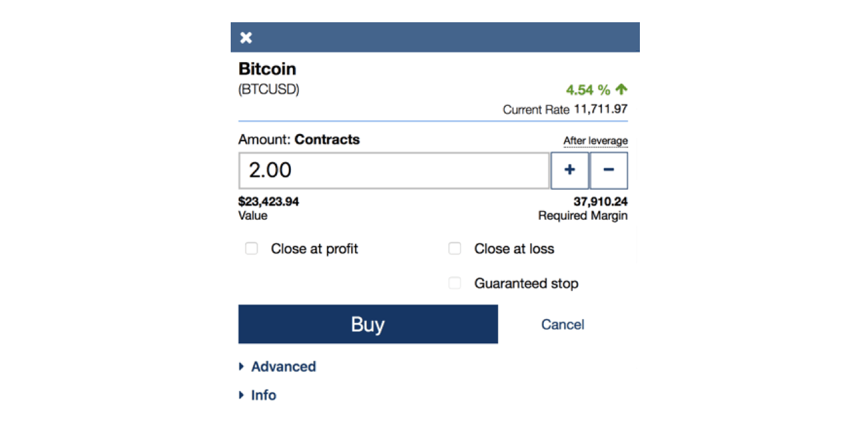Enable the Close at profit checkbox

(x=252, y=248)
